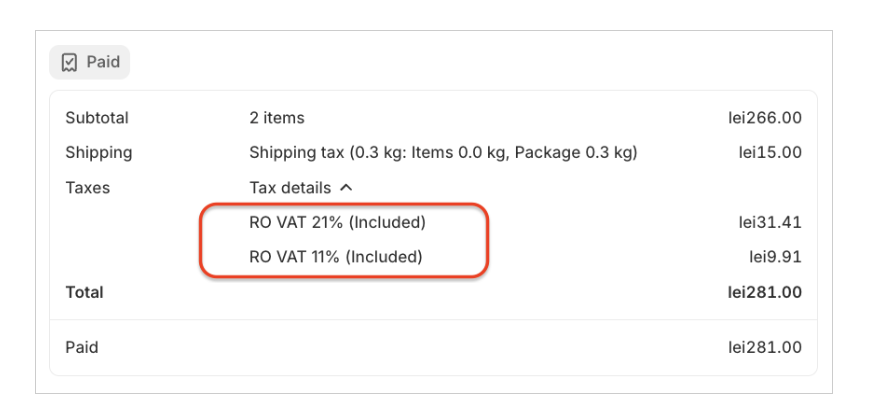896x402 pixels.
Task: Click the lei9.91 tax amount
Action: (775, 257)
